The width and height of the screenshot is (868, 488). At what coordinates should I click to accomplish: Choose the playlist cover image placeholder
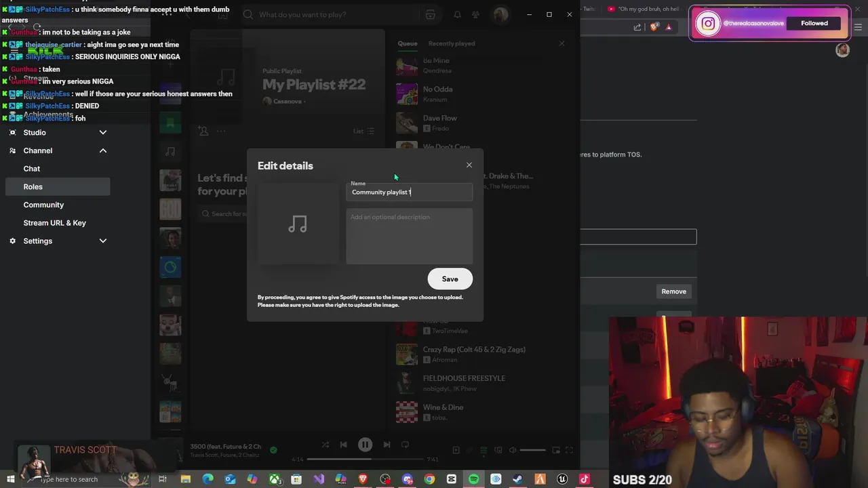(x=298, y=224)
